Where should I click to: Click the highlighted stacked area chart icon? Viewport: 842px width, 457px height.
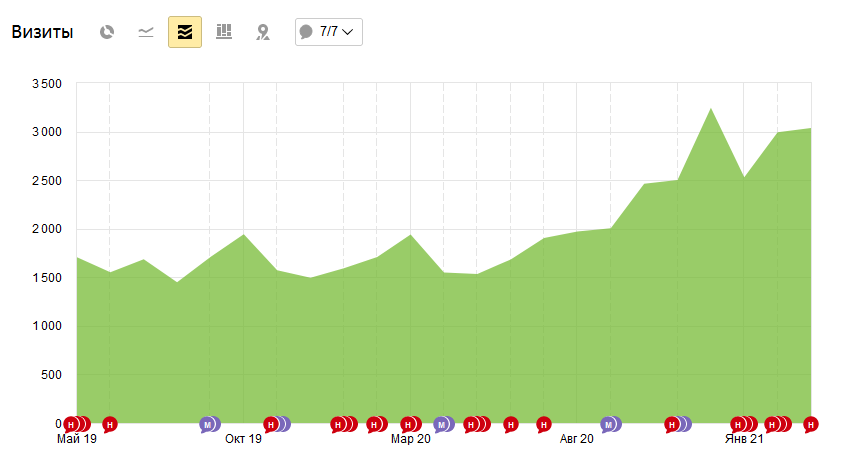[185, 32]
